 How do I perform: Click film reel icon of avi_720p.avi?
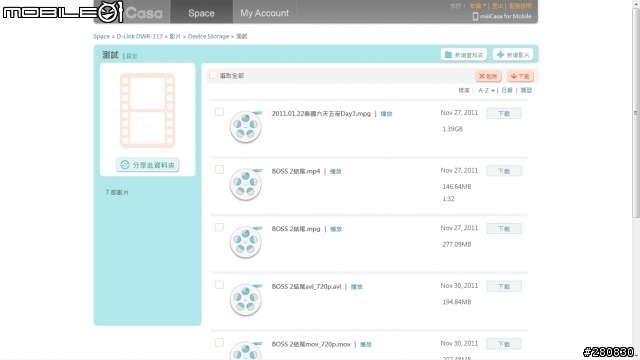tap(246, 299)
